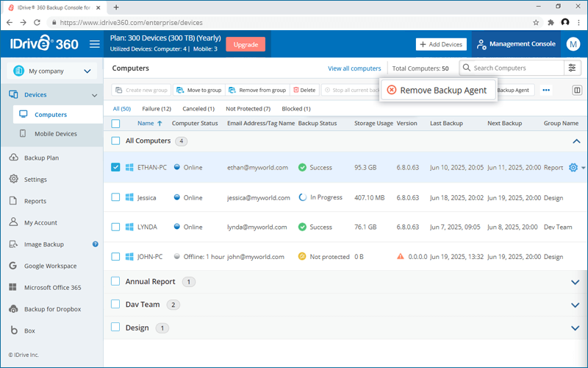Image resolution: width=588 pixels, height=368 pixels.
Task: Click the Image Backup help icon
Action: [96, 244]
